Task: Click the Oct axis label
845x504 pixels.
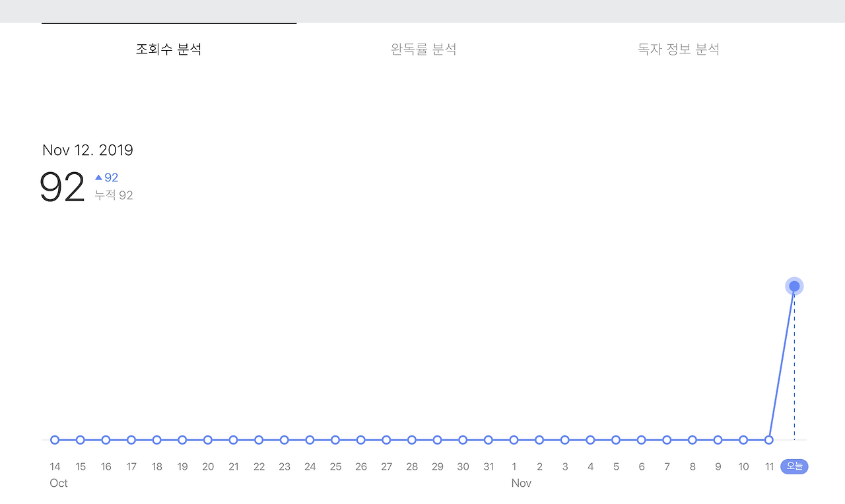Action: (58, 483)
